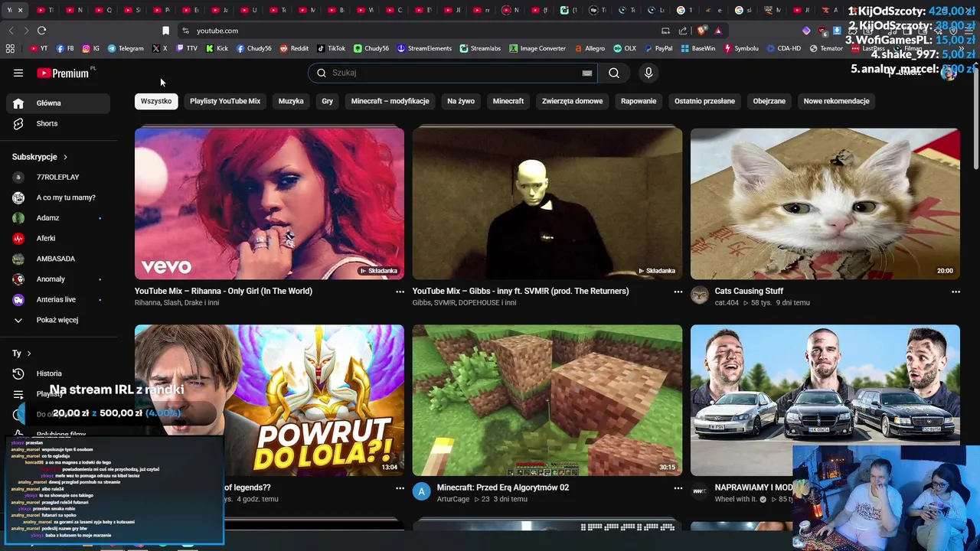Open browser apps grid icon
Viewport: 980px width, 551px height.
coord(10,48)
